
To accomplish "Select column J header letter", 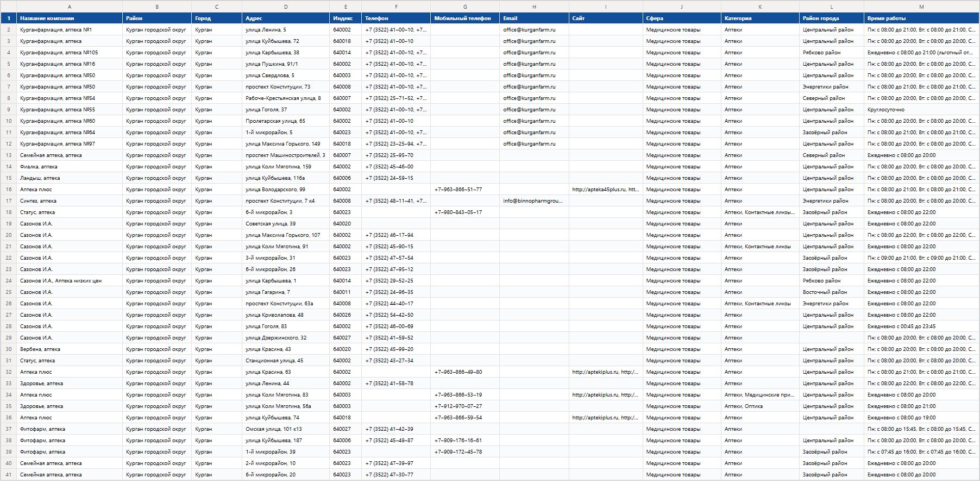I will click(682, 7).
